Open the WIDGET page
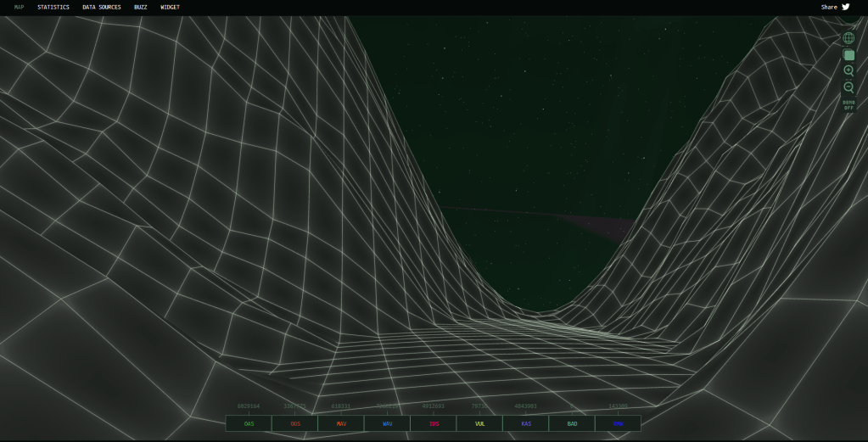The height and width of the screenshot is (442, 868). [170, 7]
